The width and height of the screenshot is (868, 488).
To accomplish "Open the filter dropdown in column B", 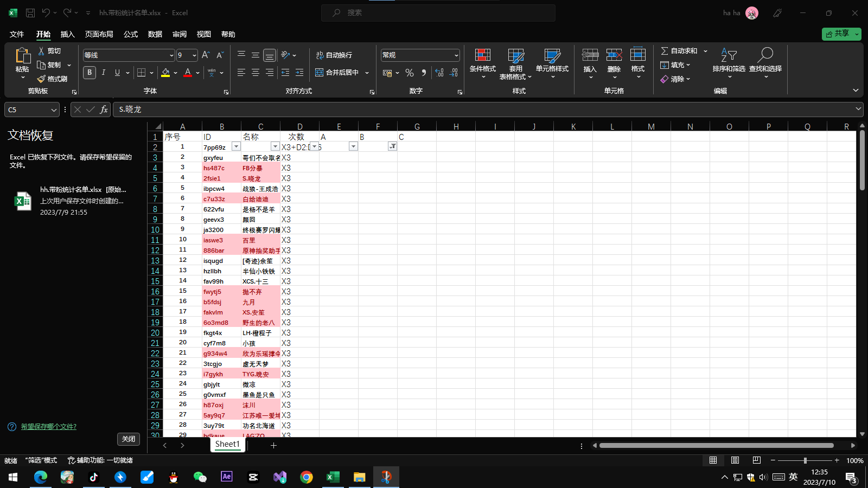I will (236, 146).
